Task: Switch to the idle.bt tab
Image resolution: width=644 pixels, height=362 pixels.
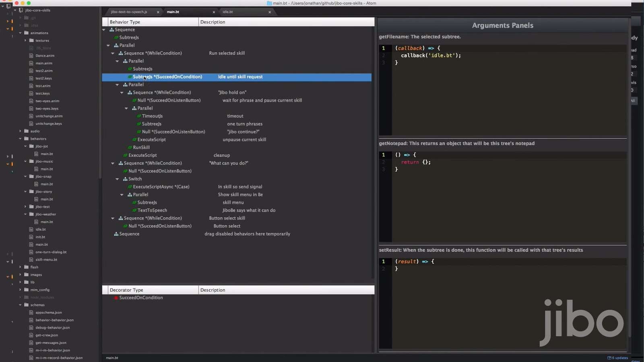Action: [x=228, y=12]
